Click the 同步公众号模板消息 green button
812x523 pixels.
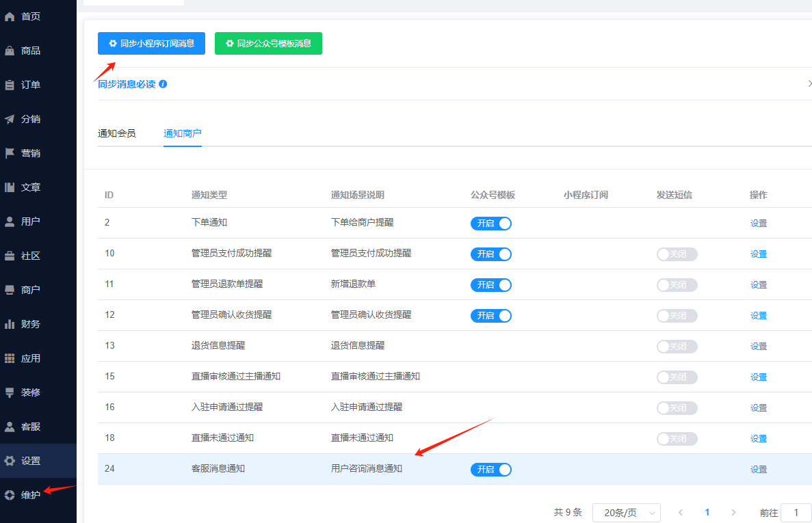268,43
